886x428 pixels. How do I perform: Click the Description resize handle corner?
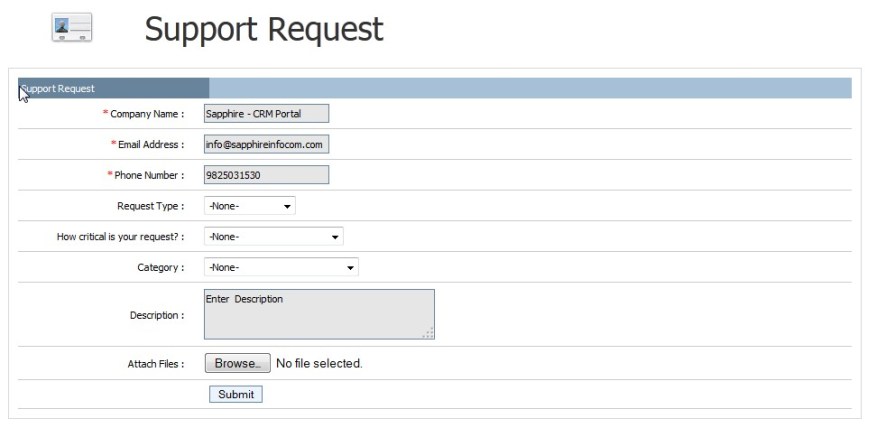(429, 334)
